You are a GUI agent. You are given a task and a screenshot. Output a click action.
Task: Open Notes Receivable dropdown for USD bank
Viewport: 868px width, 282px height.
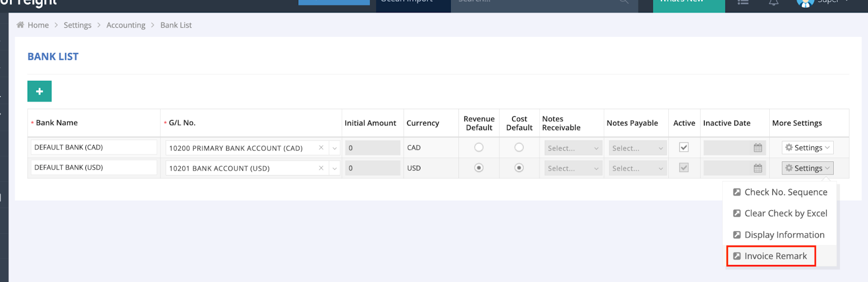coord(573,168)
